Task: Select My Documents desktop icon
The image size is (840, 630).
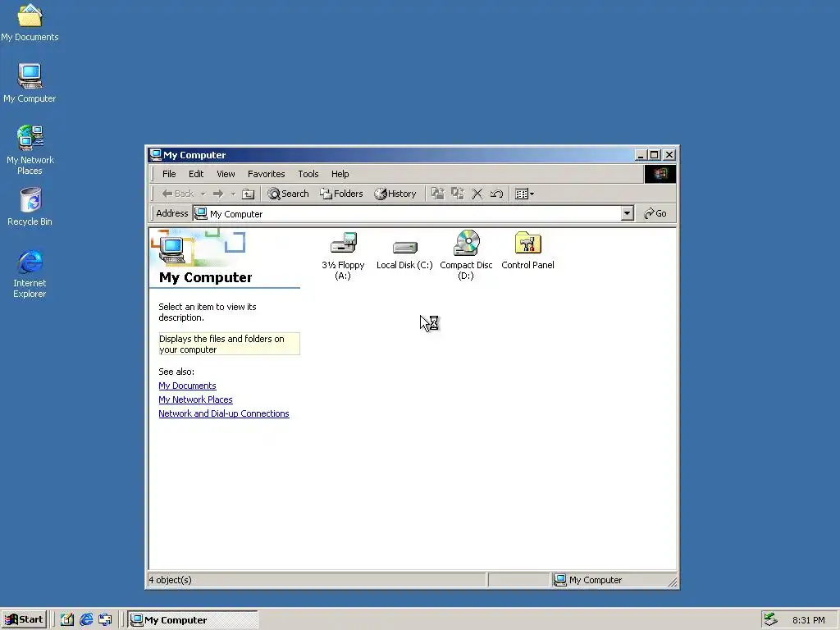Action: pyautogui.click(x=30, y=24)
